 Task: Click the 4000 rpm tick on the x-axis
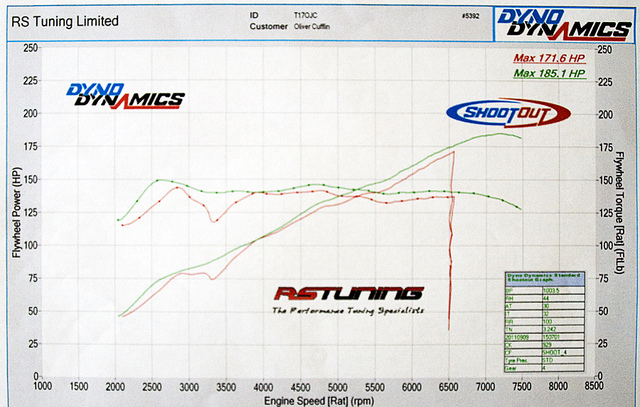tap(262, 386)
